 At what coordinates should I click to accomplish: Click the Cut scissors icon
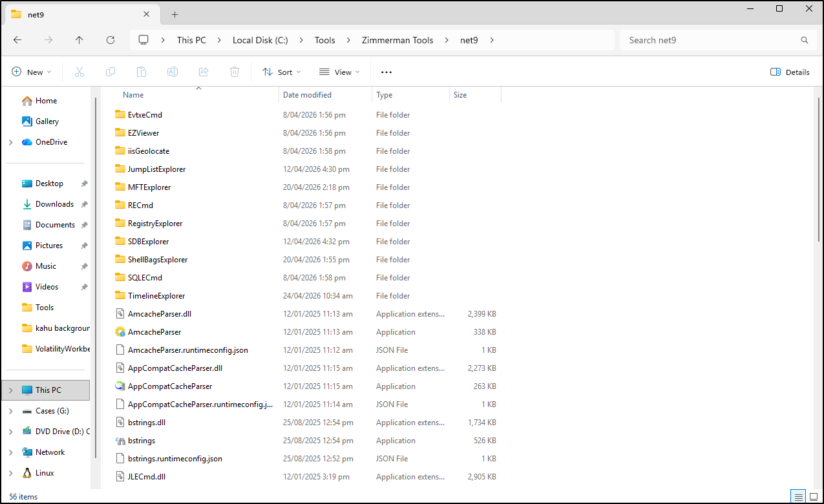click(x=79, y=72)
